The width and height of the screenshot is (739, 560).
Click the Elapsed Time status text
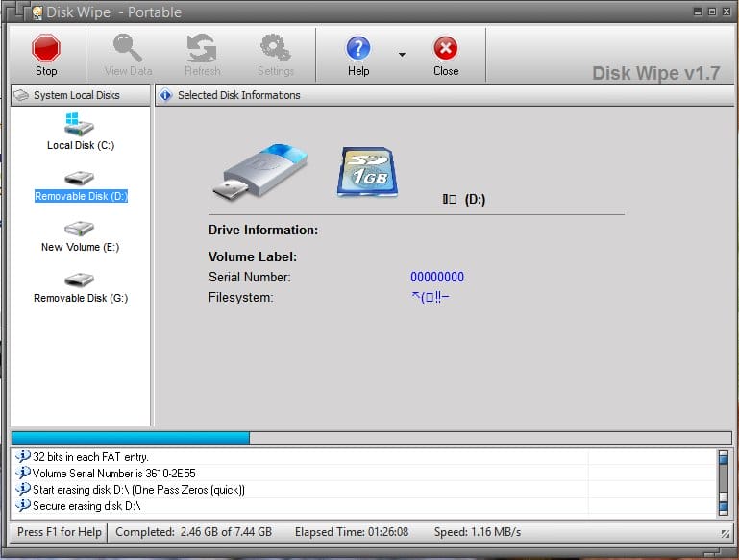352,532
